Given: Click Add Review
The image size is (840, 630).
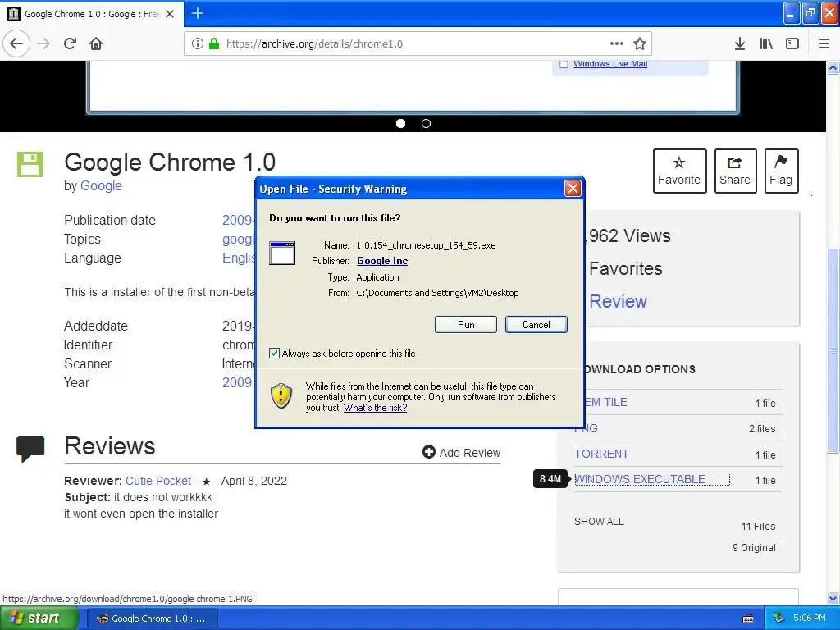Looking at the screenshot, I should click(x=461, y=453).
